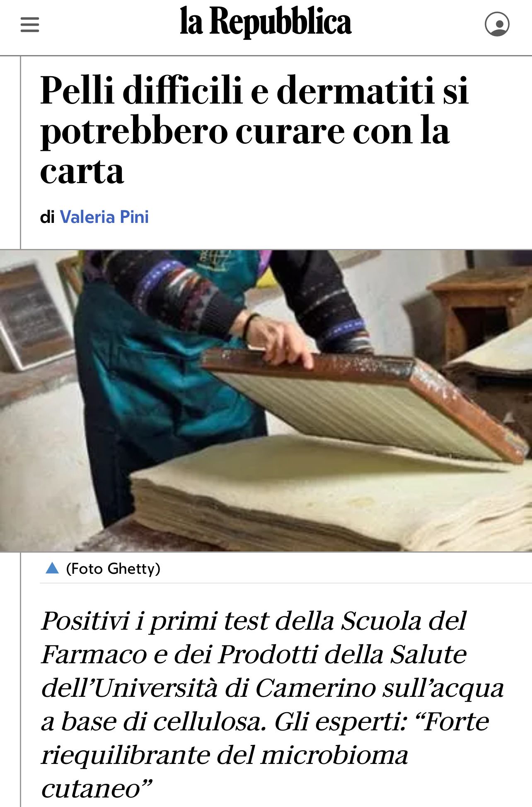Click the "di" byline prefix text
Image resolution: width=532 pixels, height=807 pixels.
click(47, 217)
